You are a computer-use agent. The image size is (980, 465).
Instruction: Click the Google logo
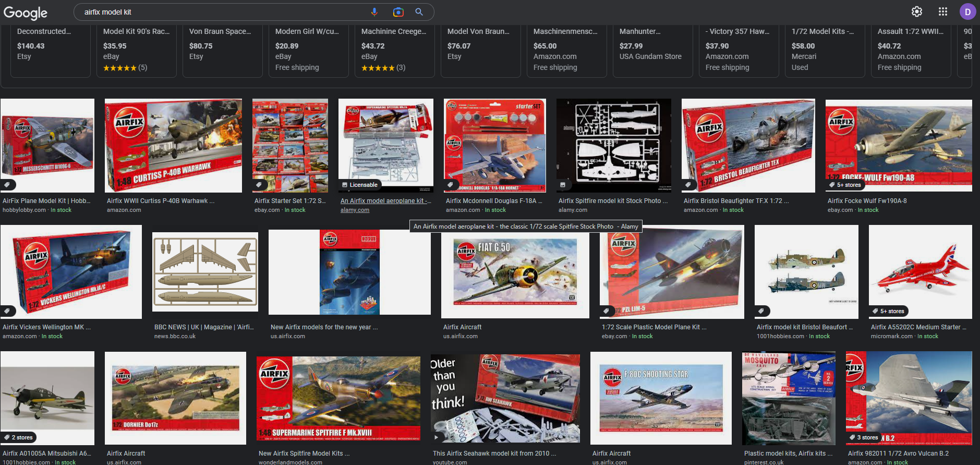click(25, 13)
